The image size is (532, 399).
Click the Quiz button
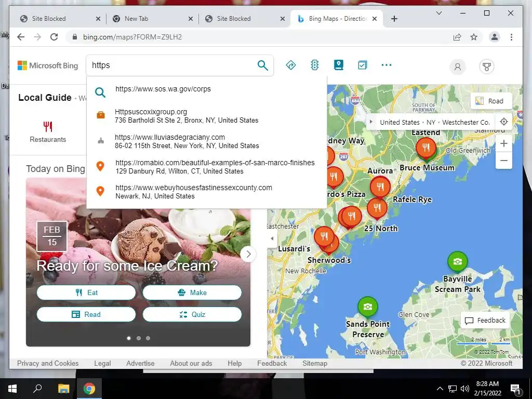[x=192, y=314]
